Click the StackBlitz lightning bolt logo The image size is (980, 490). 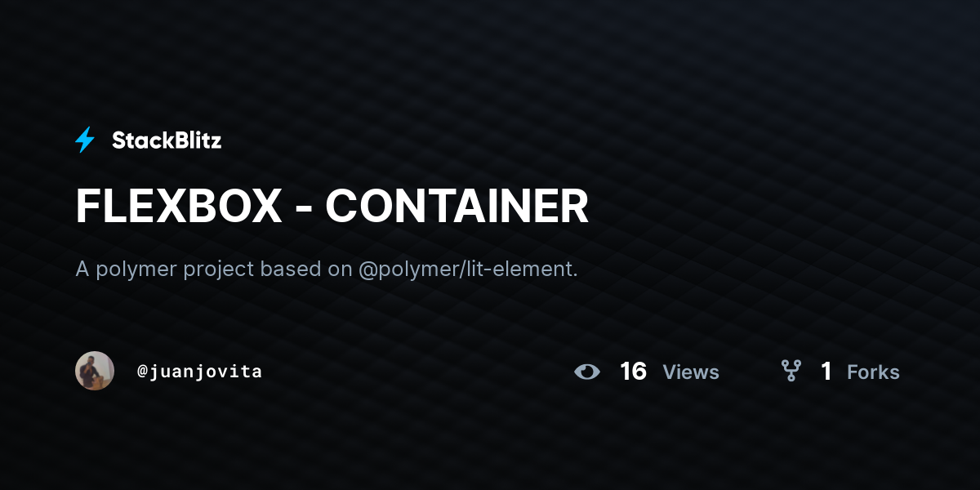coord(85,140)
